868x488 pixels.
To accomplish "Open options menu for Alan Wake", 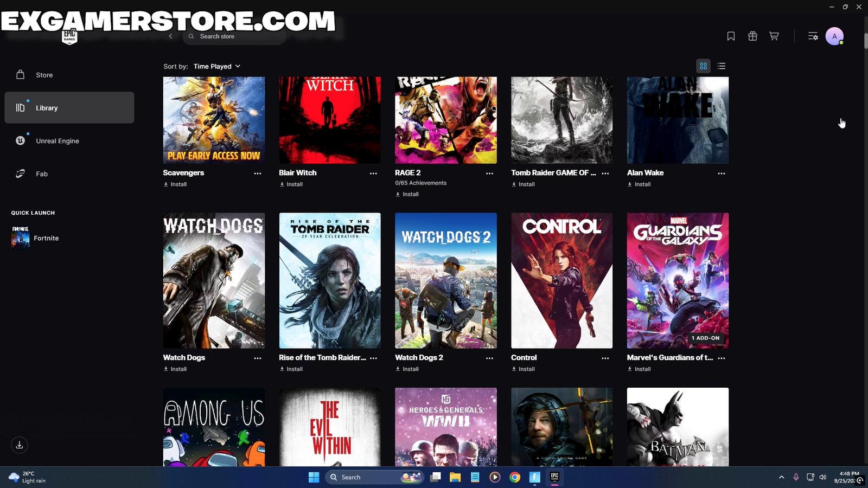I will (721, 174).
